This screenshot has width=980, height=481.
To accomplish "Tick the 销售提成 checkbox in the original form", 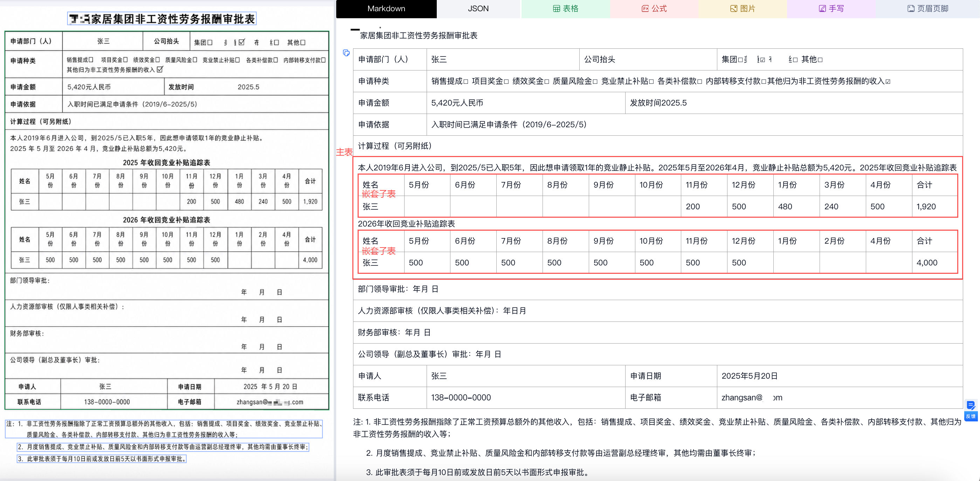I will [91, 60].
